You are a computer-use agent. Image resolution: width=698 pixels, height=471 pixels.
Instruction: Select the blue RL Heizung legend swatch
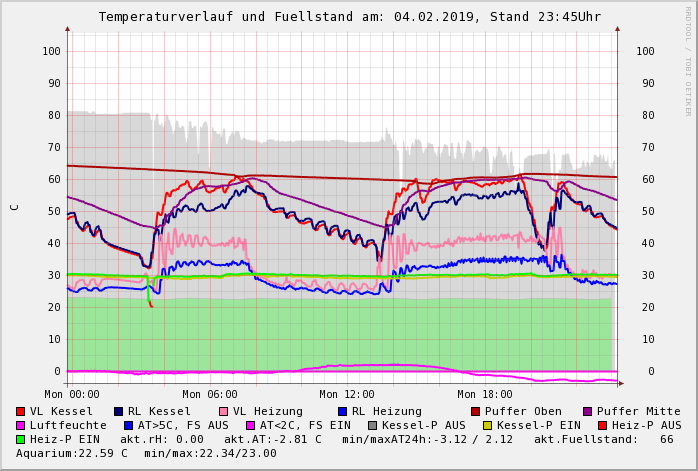(342, 411)
